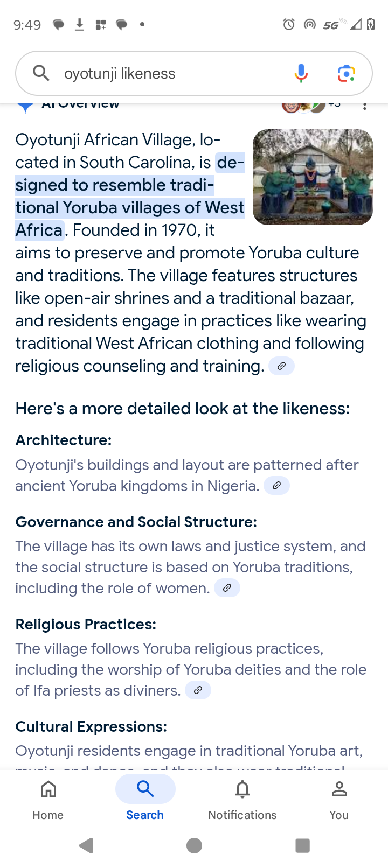Tap the voice search microphone icon
The image size is (388, 868).
pos(301,73)
